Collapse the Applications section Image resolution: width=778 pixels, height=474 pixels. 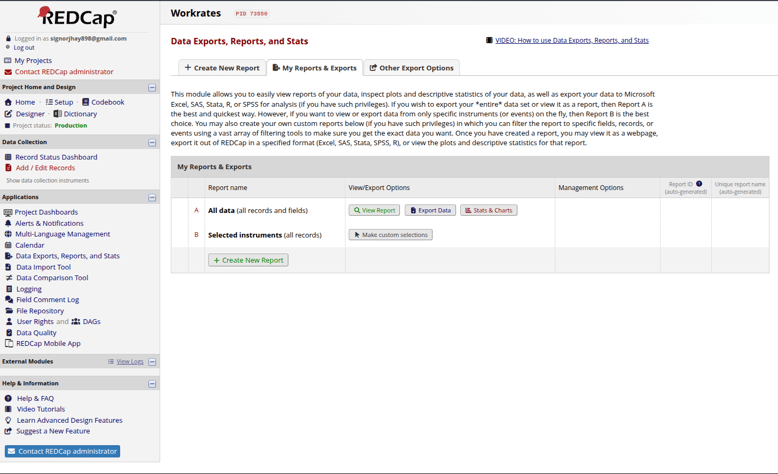pyautogui.click(x=152, y=198)
